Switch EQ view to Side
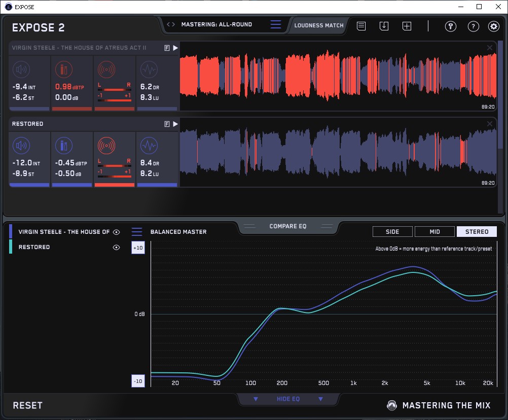 [x=392, y=232]
